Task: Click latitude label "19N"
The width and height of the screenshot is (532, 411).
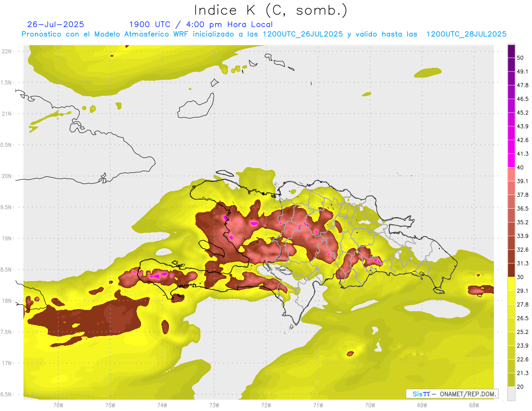Action: (8, 238)
